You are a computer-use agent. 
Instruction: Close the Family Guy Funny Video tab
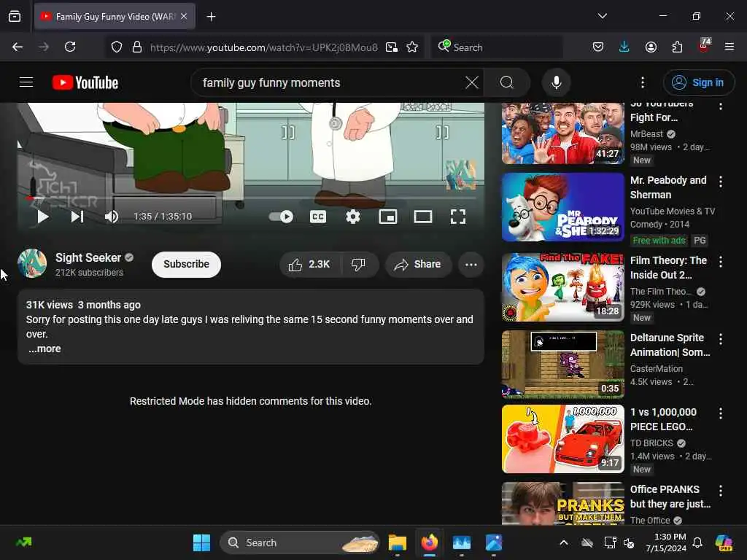click(x=184, y=16)
